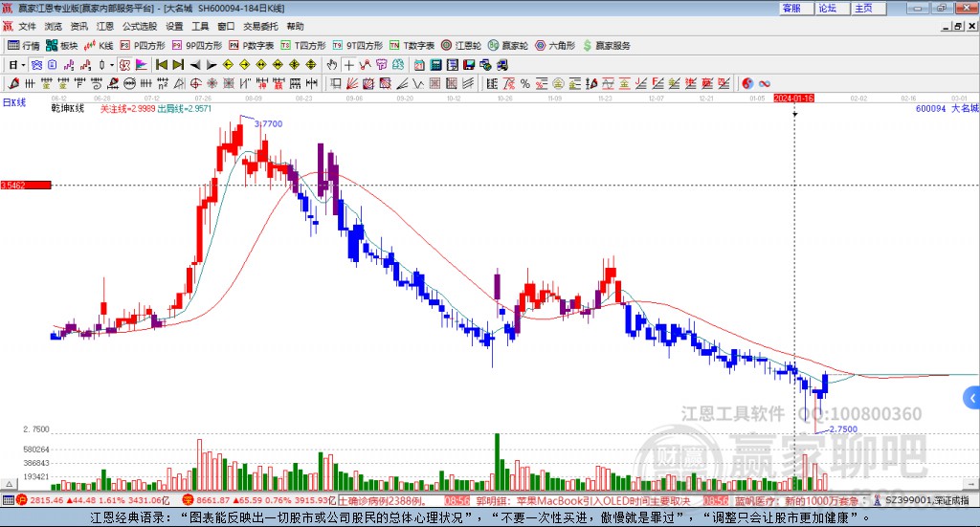Click the 深 index 8661.87 status entry
This screenshot has height=527, width=980.
coord(259,500)
